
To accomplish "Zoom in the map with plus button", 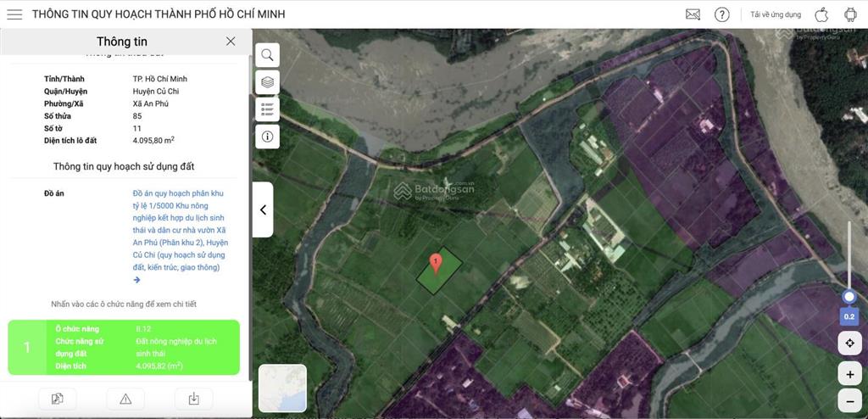I will [x=849, y=375].
